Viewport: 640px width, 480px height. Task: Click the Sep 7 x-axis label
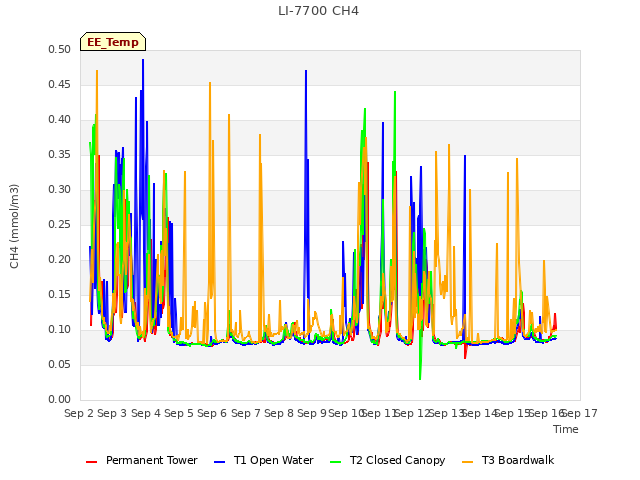pos(246,413)
